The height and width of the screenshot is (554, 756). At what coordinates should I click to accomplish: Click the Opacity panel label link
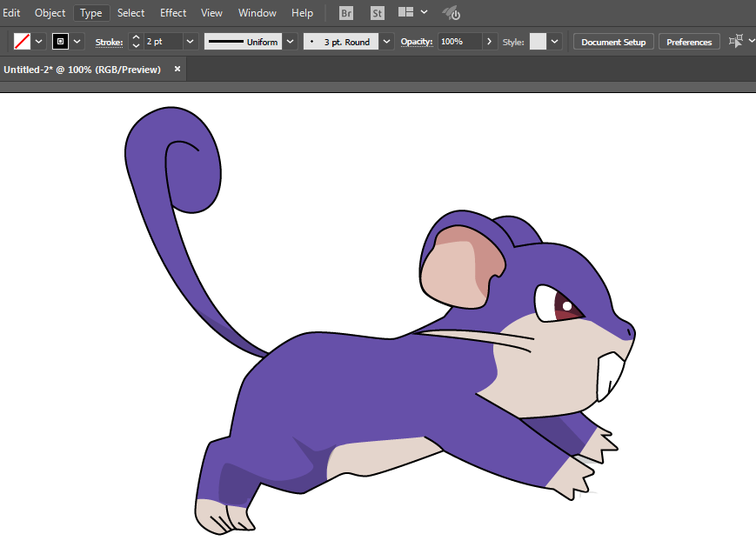click(x=417, y=42)
